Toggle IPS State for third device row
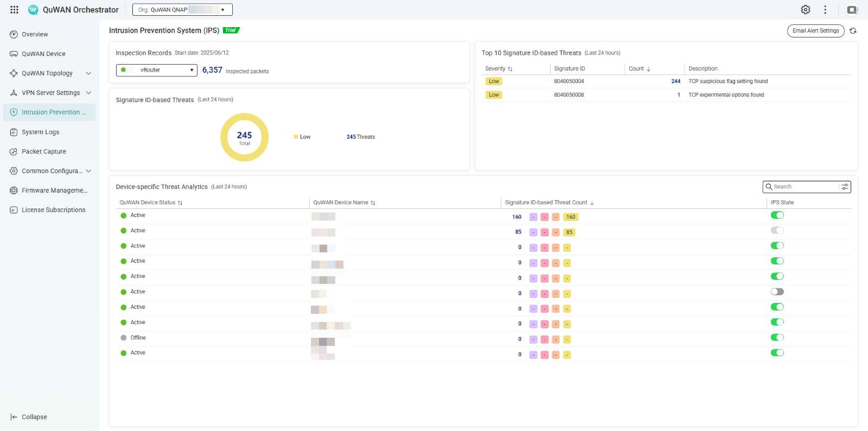Viewport: 868px width, 431px height. [777, 245]
